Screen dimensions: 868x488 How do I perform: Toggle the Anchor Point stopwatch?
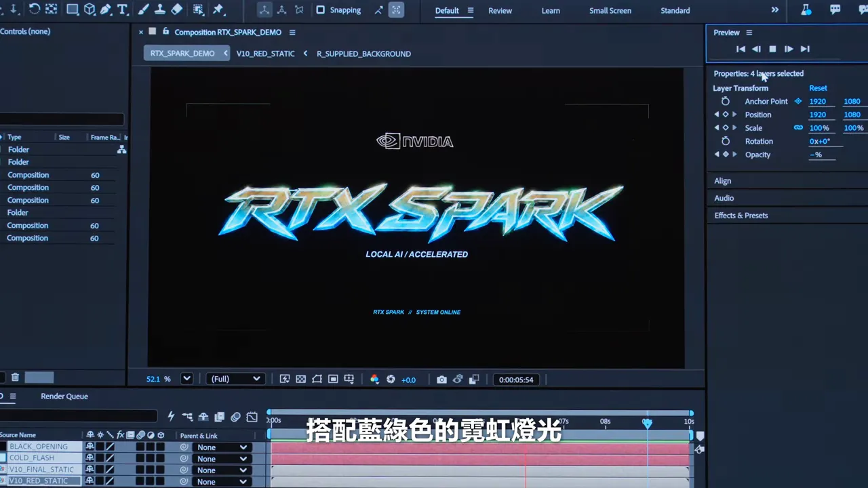click(x=726, y=101)
